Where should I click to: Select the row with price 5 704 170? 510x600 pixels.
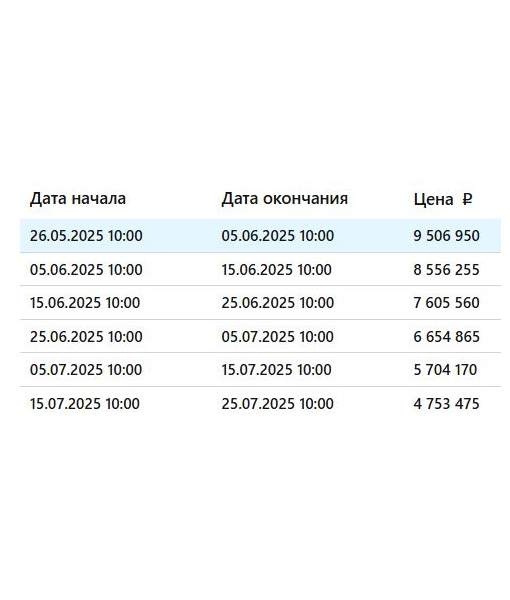click(260, 370)
